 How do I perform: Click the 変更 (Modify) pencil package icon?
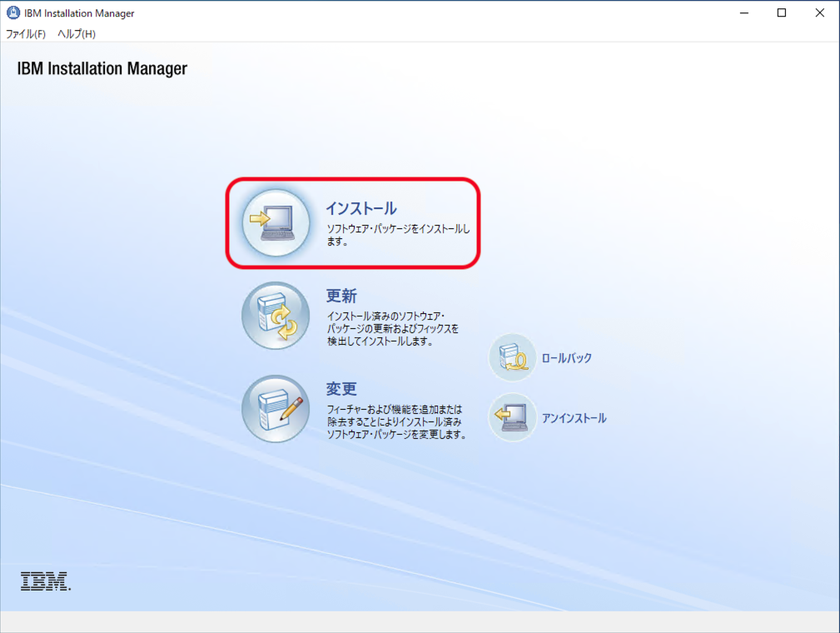click(276, 409)
